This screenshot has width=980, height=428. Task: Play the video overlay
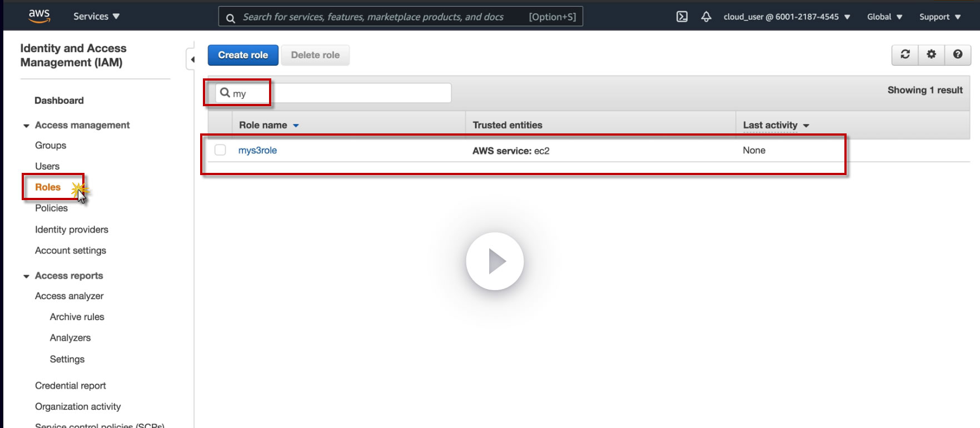click(x=495, y=261)
